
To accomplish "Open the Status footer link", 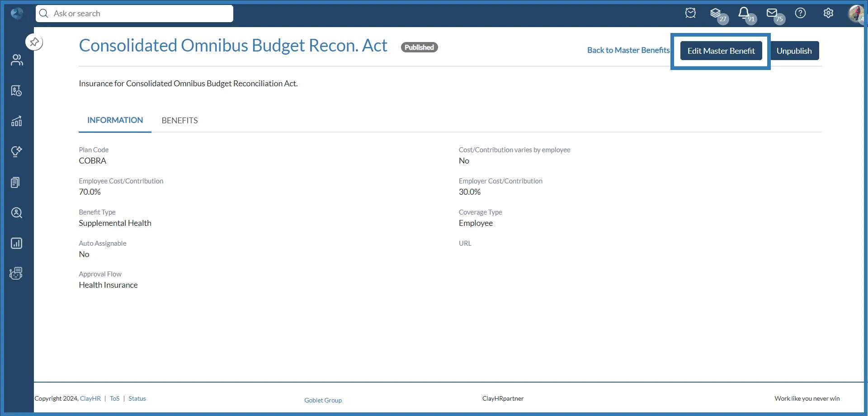I will pos(137,398).
